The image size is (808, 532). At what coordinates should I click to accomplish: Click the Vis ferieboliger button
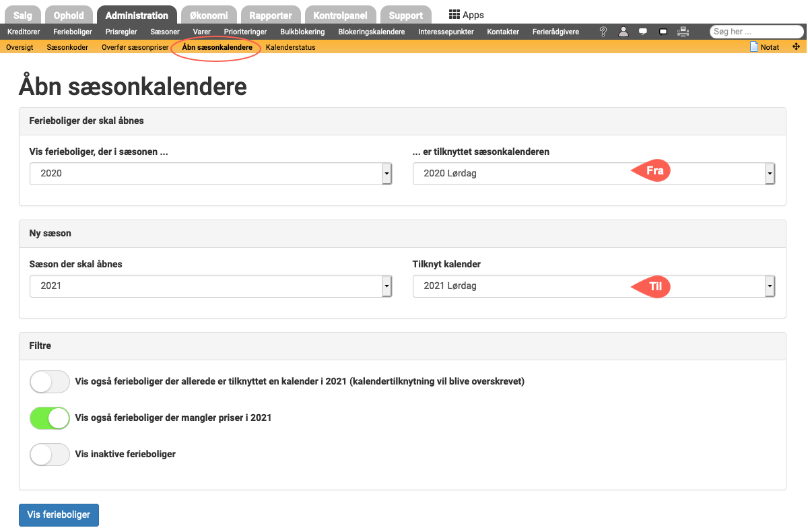click(x=59, y=514)
